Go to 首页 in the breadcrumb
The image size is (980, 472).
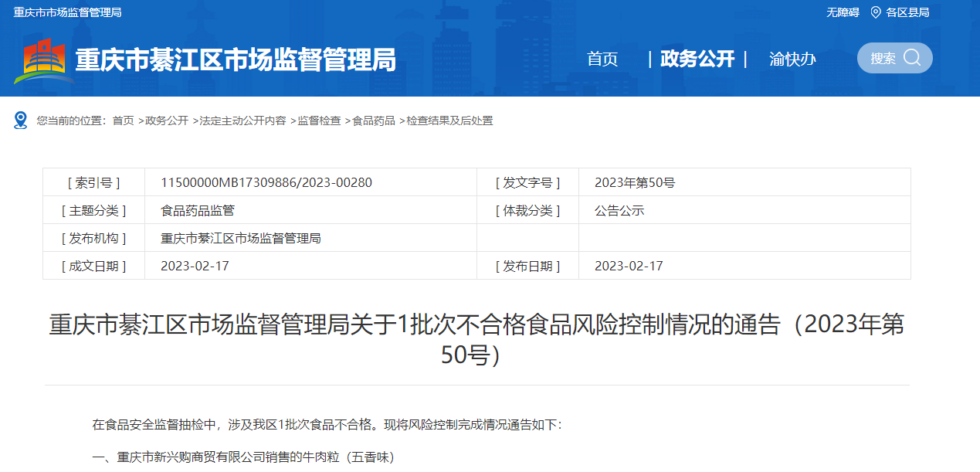tap(123, 121)
